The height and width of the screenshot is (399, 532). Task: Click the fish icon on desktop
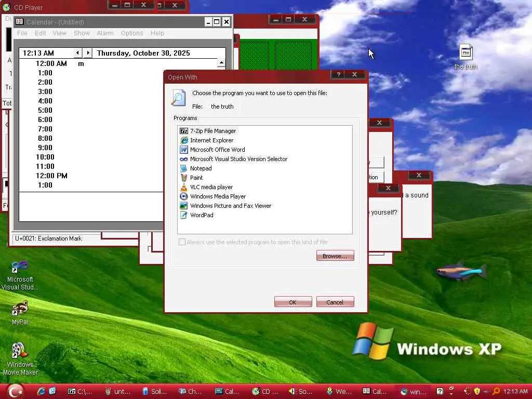point(461,271)
